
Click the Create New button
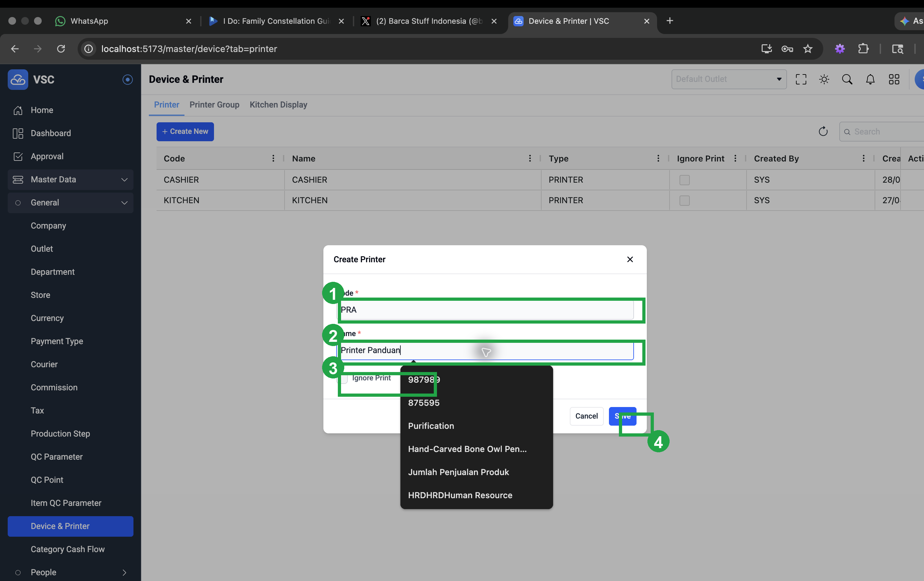point(185,132)
